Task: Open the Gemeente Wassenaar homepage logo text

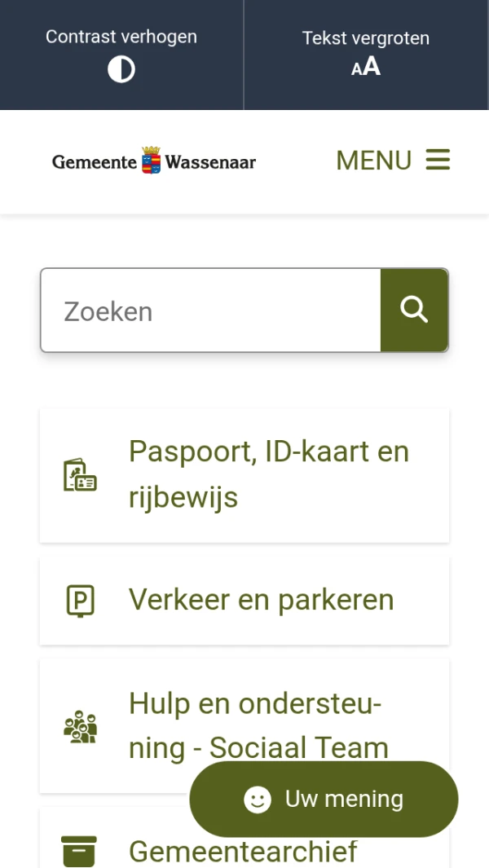Action: (x=154, y=161)
